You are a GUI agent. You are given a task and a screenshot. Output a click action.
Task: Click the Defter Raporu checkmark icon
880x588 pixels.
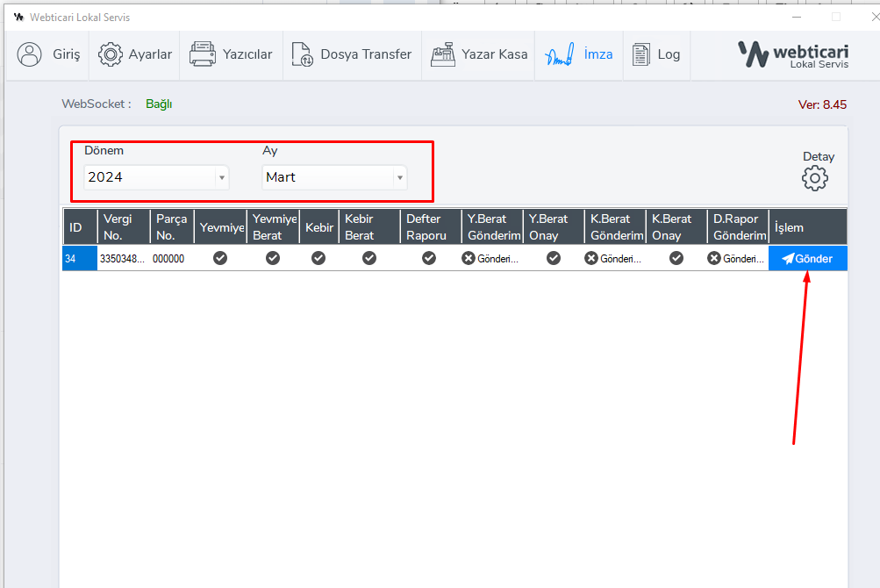429,258
